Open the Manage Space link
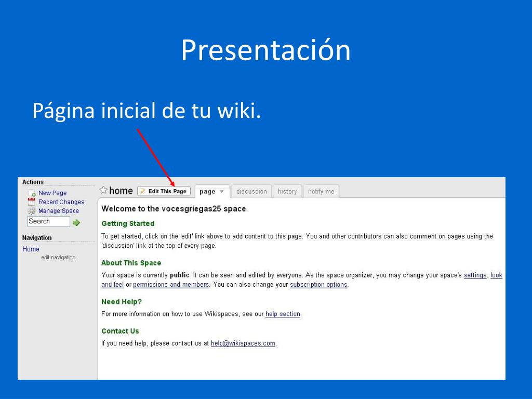This screenshot has width=532, height=399. [x=59, y=211]
